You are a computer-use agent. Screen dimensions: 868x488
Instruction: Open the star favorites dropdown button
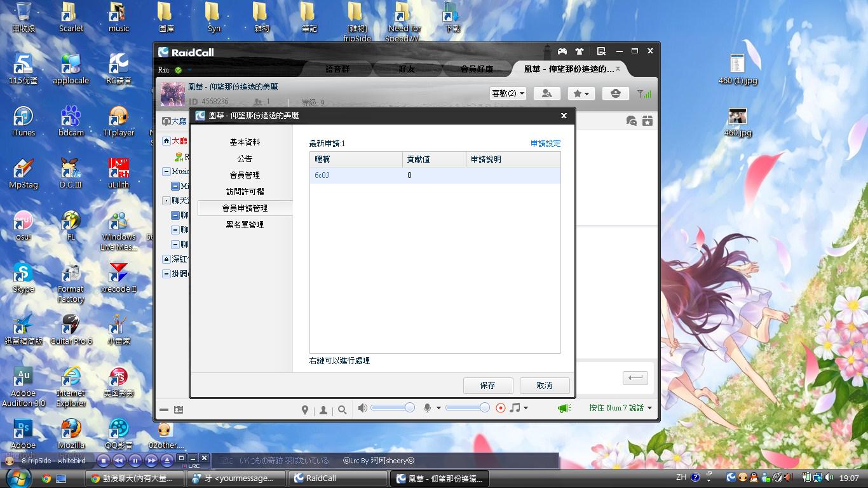[581, 93]
